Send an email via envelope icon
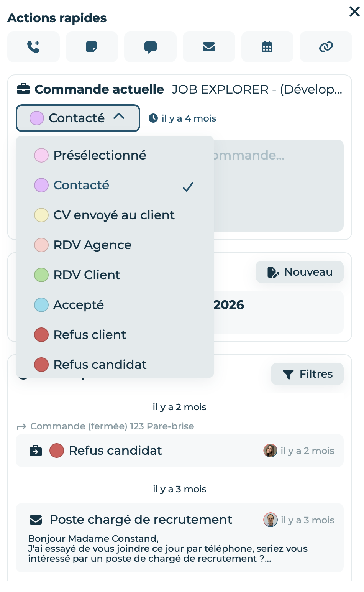 click(x=209, y=47)
